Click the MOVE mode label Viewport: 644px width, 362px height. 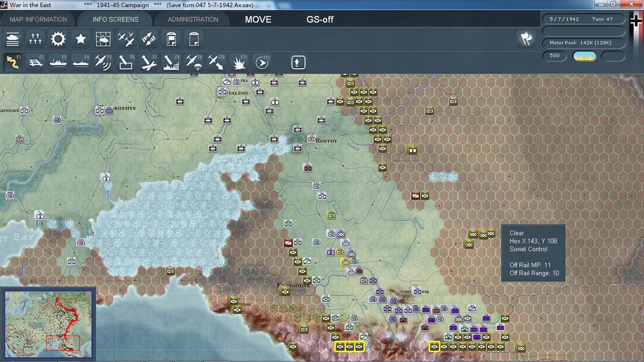(x=258, y=19)
